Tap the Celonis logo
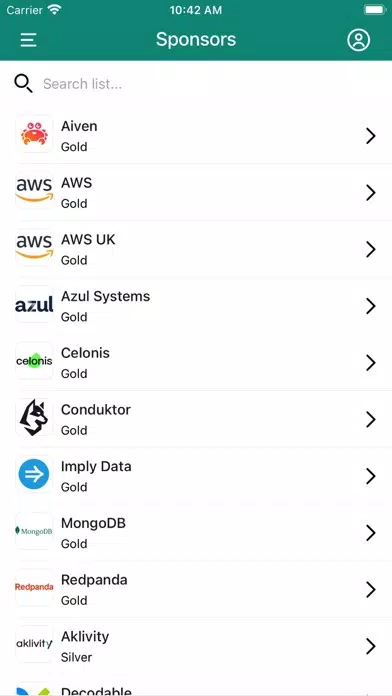 [34, 361]
